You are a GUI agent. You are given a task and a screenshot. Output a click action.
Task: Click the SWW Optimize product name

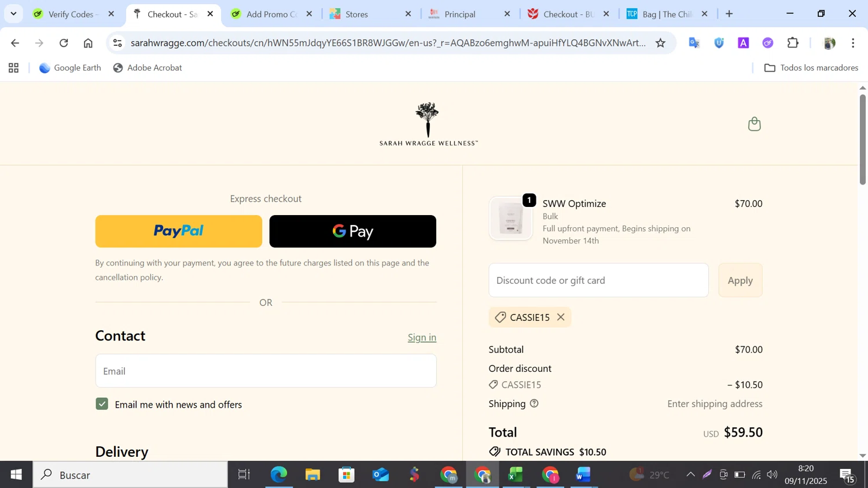coord(574,204)
